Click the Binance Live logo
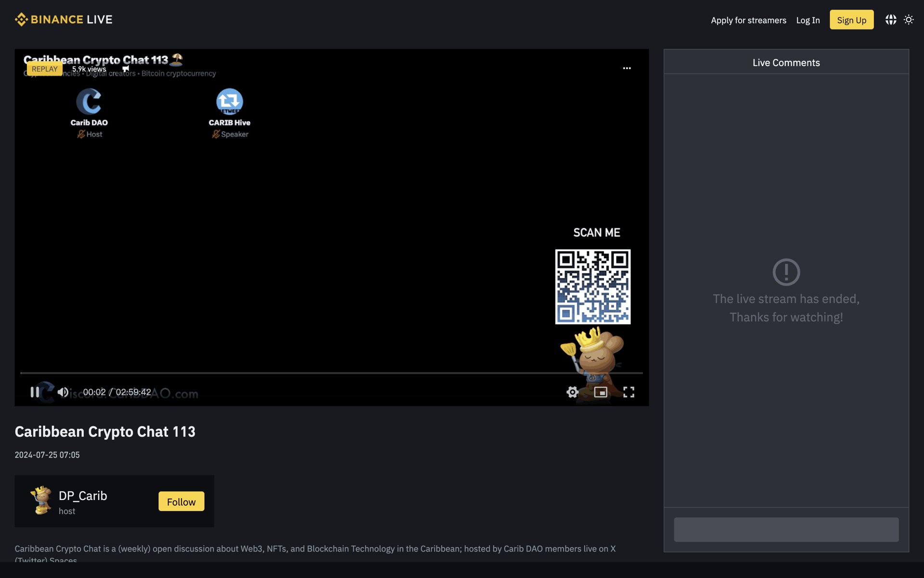Viewport: 924px width, 578px height. [x=64, y=19]
